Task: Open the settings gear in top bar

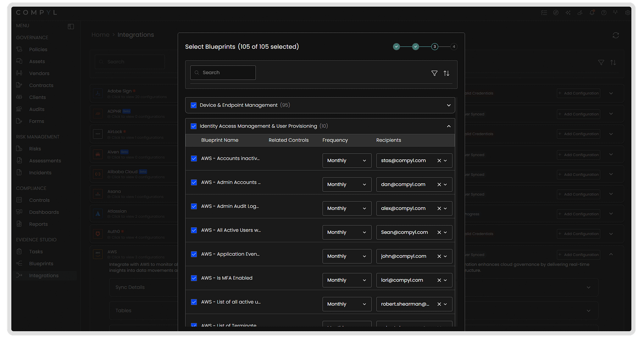Action: 628,13
